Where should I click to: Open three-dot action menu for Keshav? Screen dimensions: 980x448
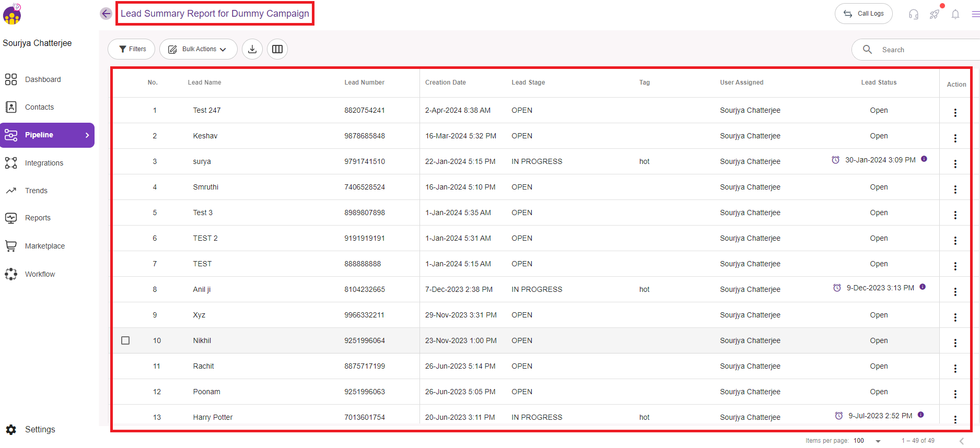pyautogui.click(x=955, y=138)
